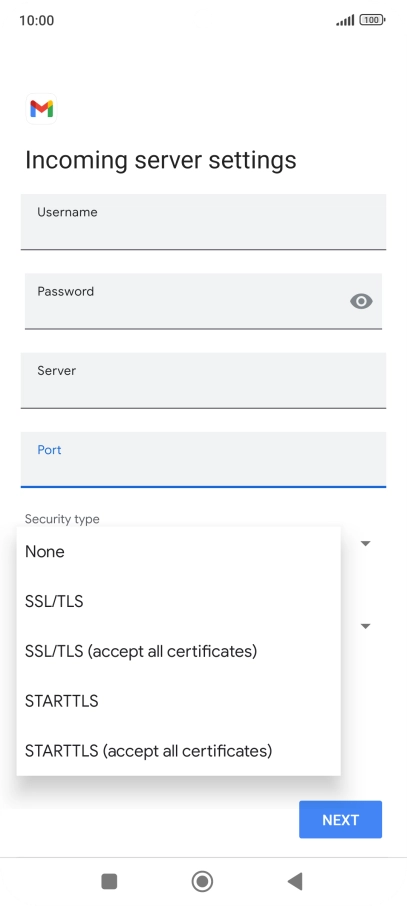Tap the Gmail logo icon
This screenshot has height=906, width=407.
click(42, 109)
